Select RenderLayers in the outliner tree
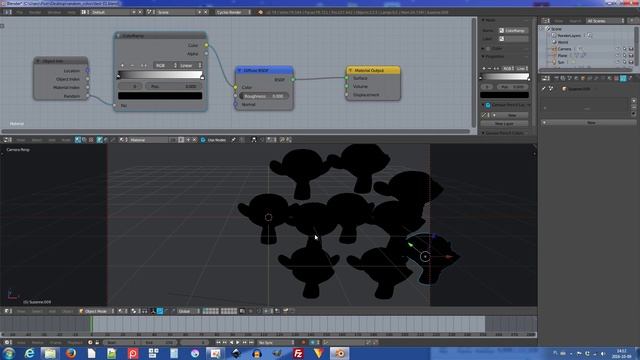The width and height of the screenshot is (640, 360). click(x=569, y=36)
